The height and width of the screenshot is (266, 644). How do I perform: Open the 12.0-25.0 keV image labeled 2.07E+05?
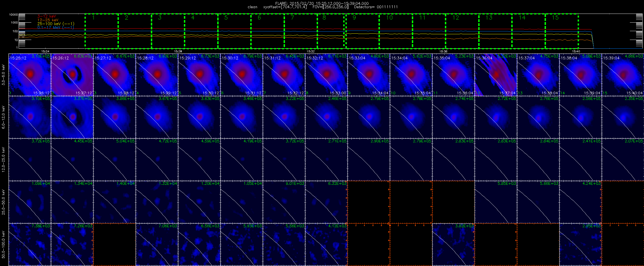623,160
